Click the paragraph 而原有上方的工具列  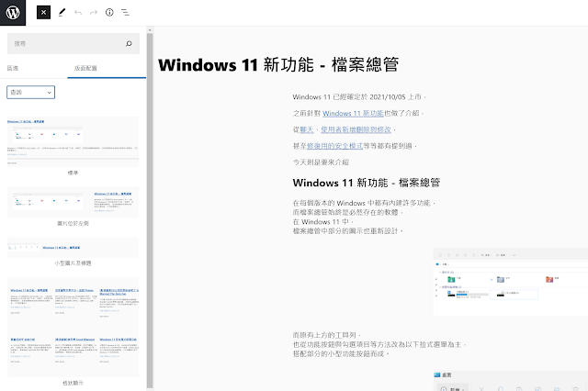point(327,335)
